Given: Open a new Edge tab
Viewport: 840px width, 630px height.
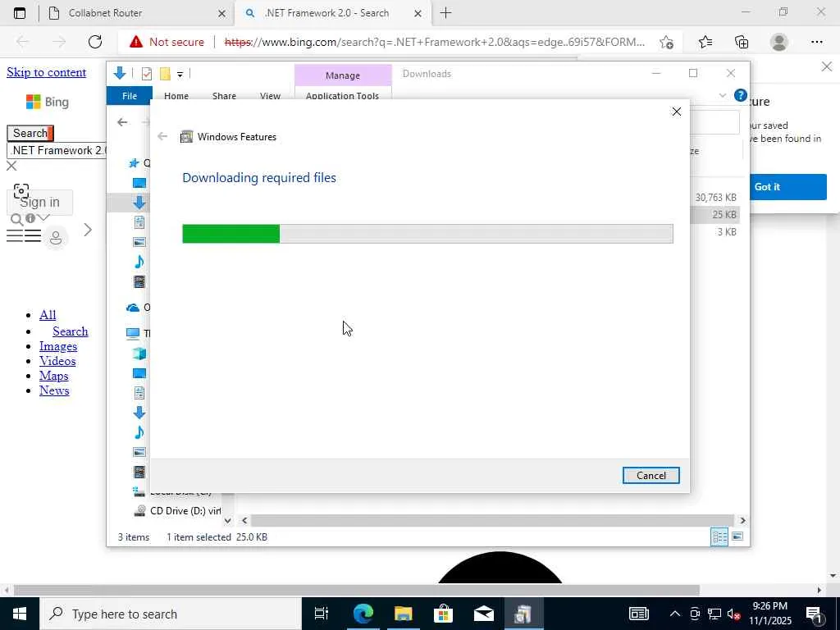Looking at the screenshot, I should pyautogui.click(x=445, y=13).
